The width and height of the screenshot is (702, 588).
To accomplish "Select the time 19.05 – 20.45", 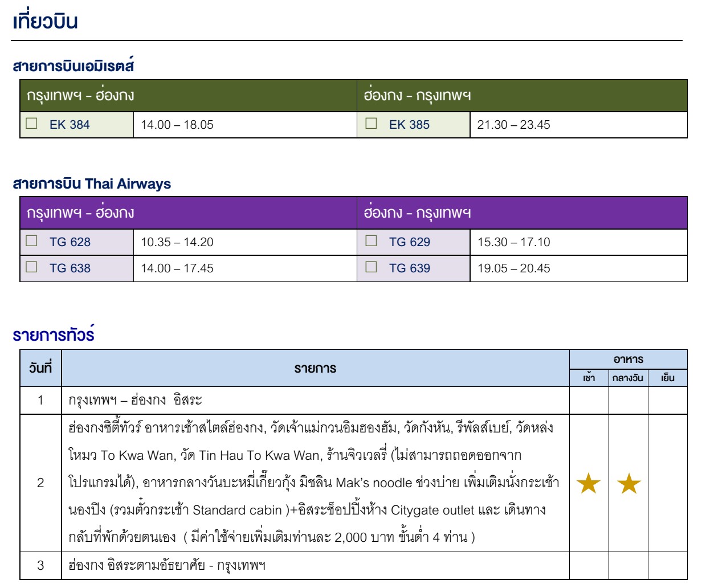I will [x=514, y=268].
